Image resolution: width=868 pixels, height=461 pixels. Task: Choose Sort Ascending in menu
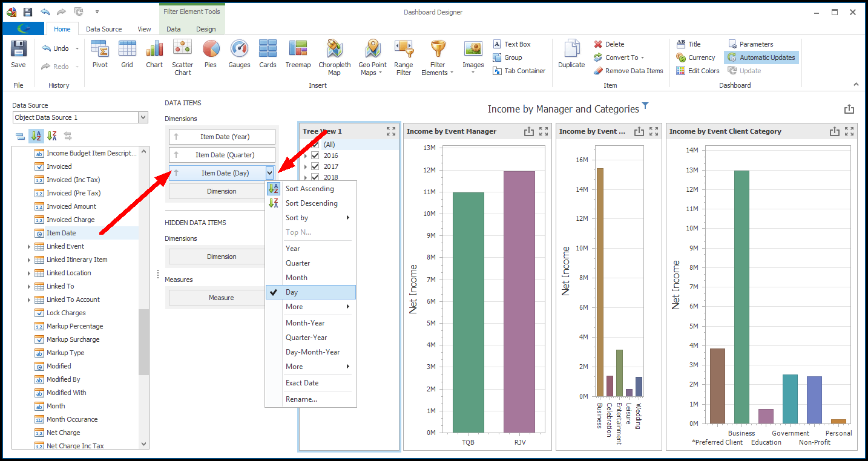tap(311, 189)
